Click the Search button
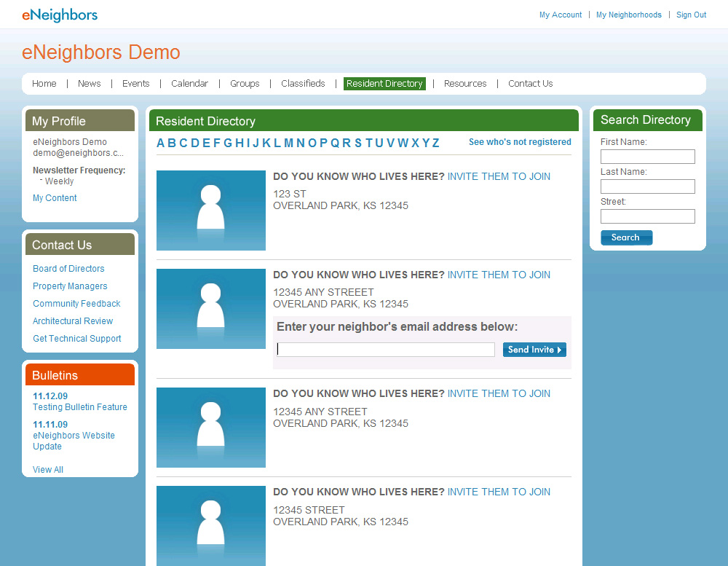This screenshot has height=566, width=728. [x=626, y=237]
